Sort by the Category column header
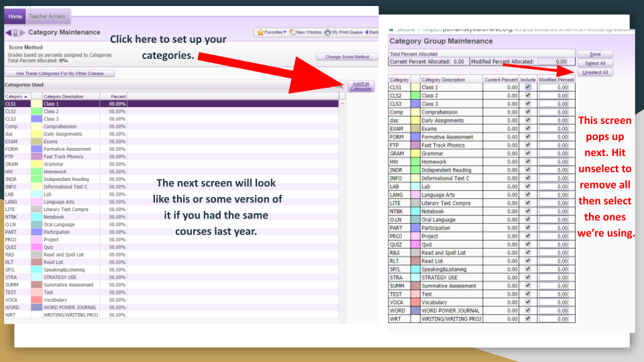The height and width of the screenshot is (362, 644). (x=17, y=97)
